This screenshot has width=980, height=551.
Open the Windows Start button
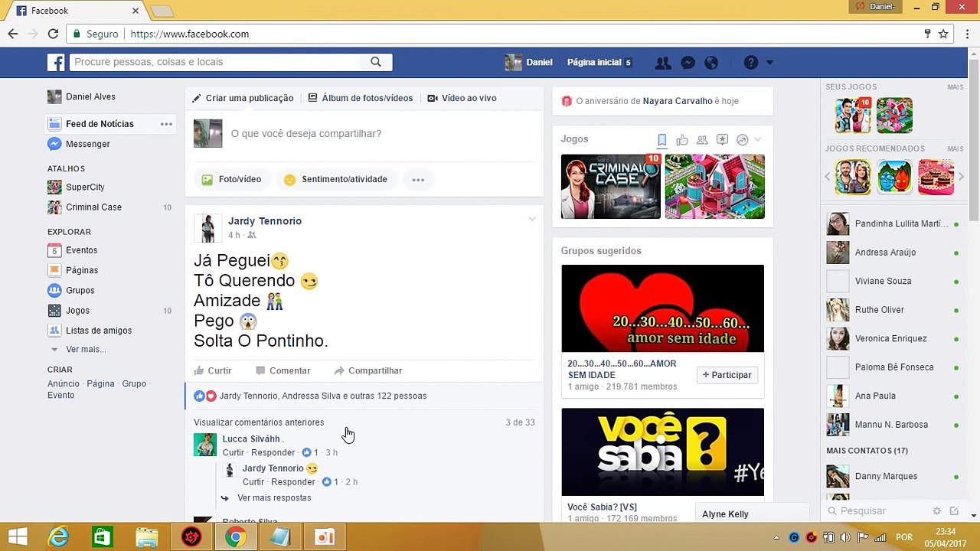[18, 537]
